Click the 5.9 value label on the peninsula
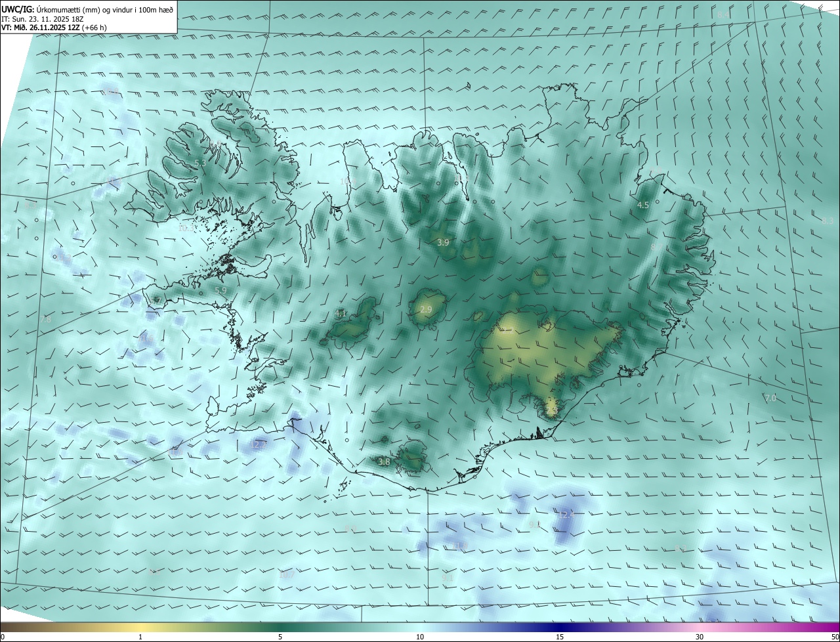The height and width of the screenshot is (642, 840). click(x=220, y=290)
